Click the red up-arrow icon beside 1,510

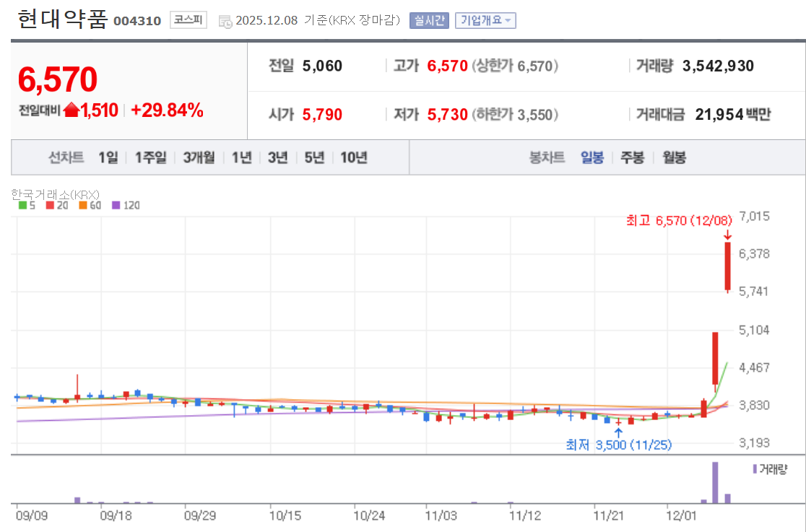(71, 110)
